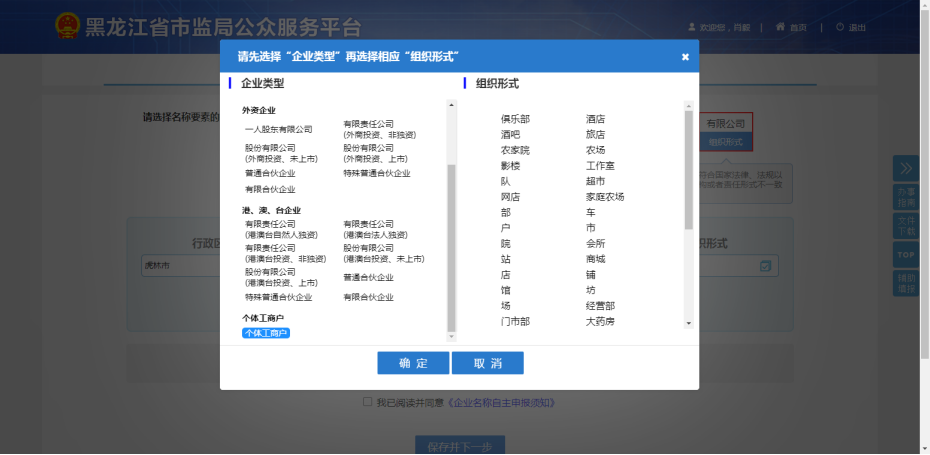The height and width of the screenshot is (455, 930).
Task: Choose 农场 organization form
Action: point(595,151)
